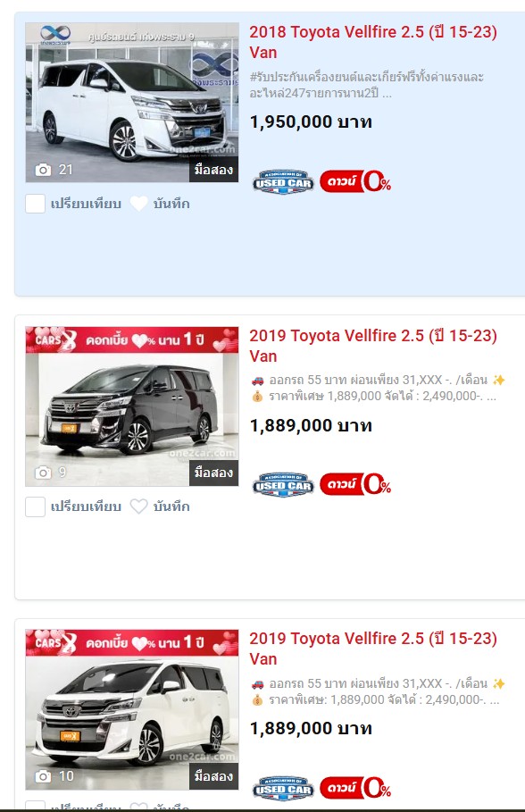Open second 2019 Toyota Vellfire title link
The image size is (525, 812).
(x=373, y=346)
